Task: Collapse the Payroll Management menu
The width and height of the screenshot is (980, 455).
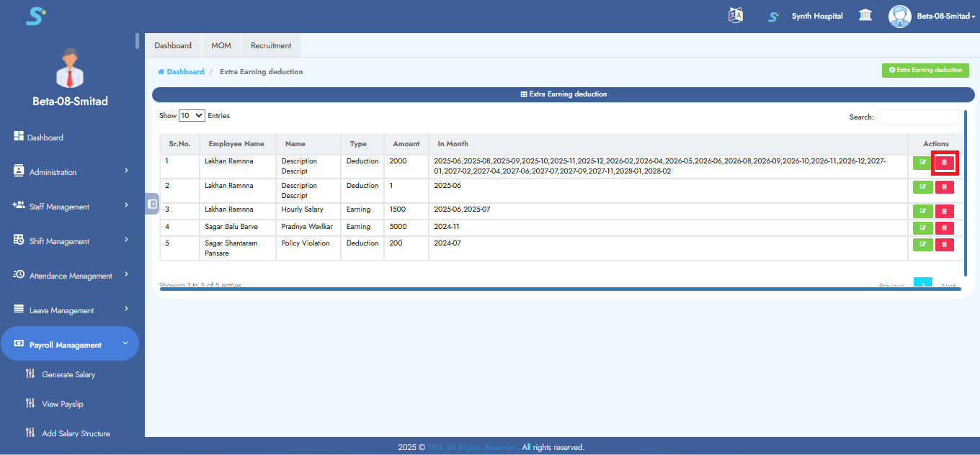Action: [x=70, y=345]
